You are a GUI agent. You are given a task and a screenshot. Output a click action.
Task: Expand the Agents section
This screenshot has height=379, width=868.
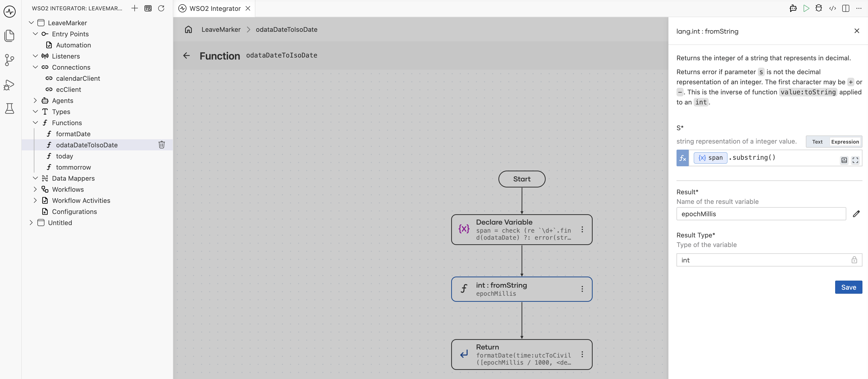pos(35,100)
